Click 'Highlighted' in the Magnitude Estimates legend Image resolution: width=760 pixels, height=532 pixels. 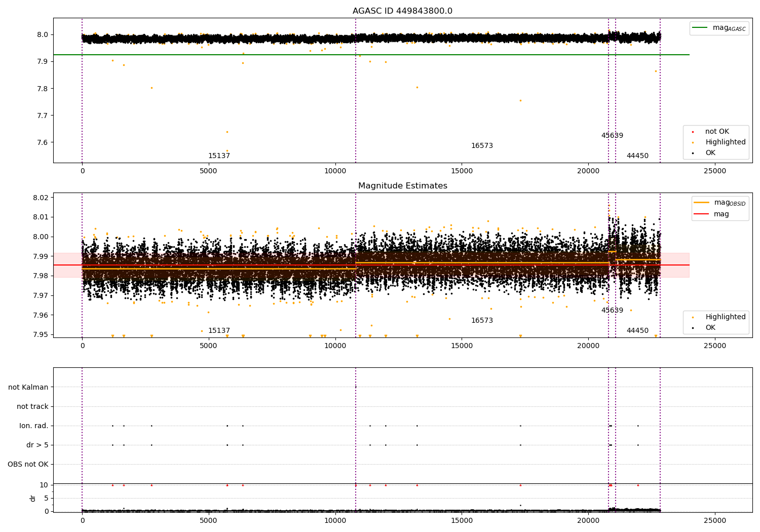coord(726,317)
